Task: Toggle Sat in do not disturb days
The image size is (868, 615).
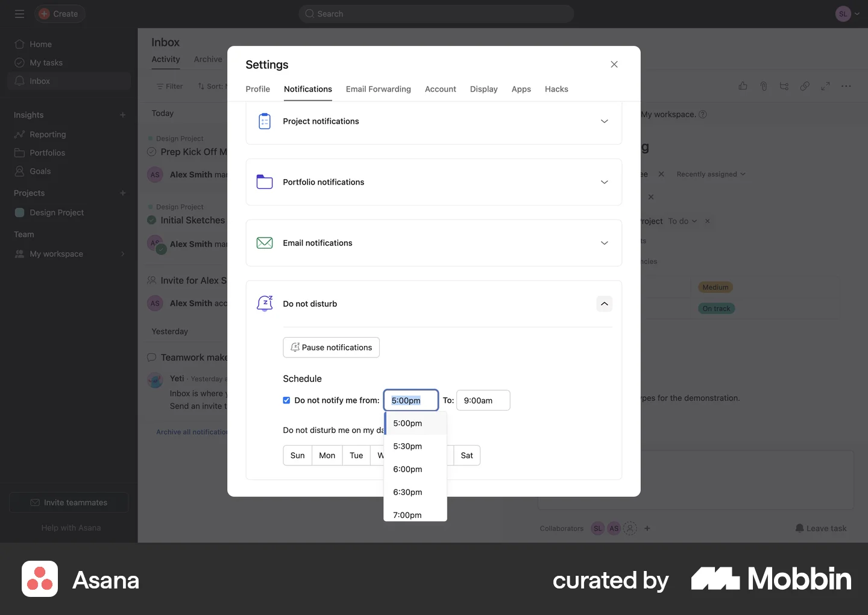Action: pyautogui.click(x=467, y=456)
